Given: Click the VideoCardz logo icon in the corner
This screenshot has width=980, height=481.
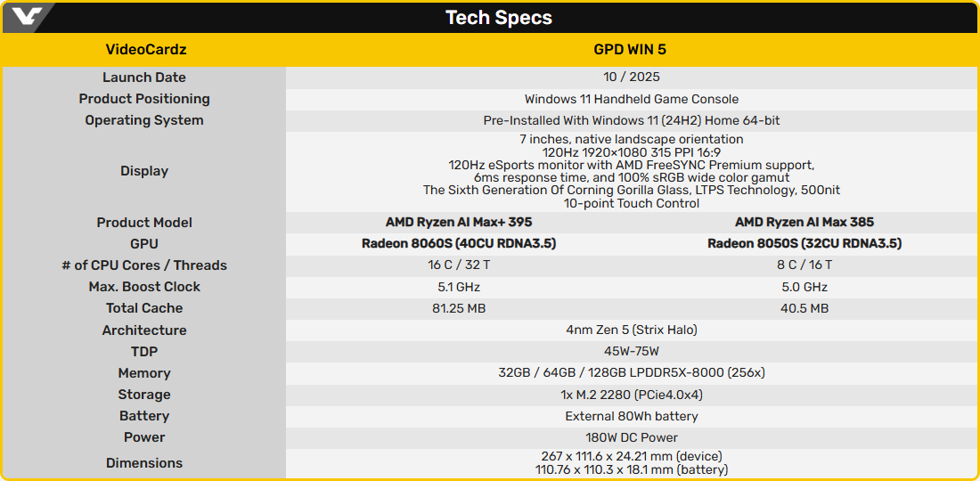Looking at the screenshot, I should (27, 17).
